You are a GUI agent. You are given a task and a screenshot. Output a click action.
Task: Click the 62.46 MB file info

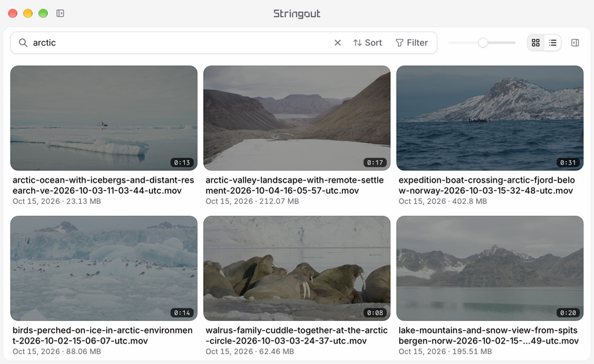tap(250, 352)
